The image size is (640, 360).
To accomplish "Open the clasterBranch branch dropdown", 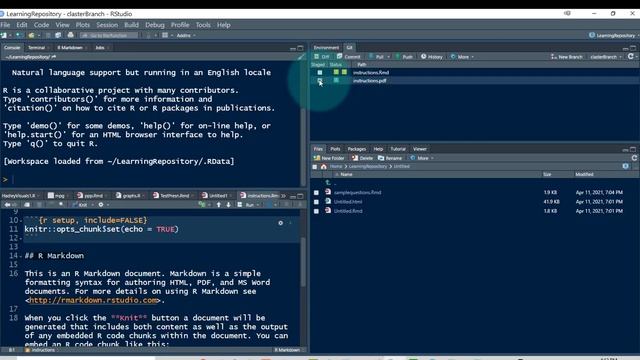I will (606, 57).
